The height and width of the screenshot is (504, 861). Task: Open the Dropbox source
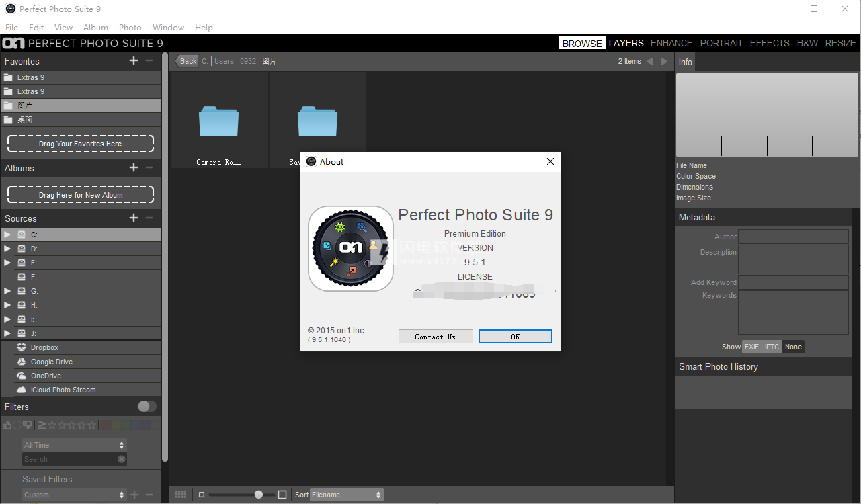(81, 347)
